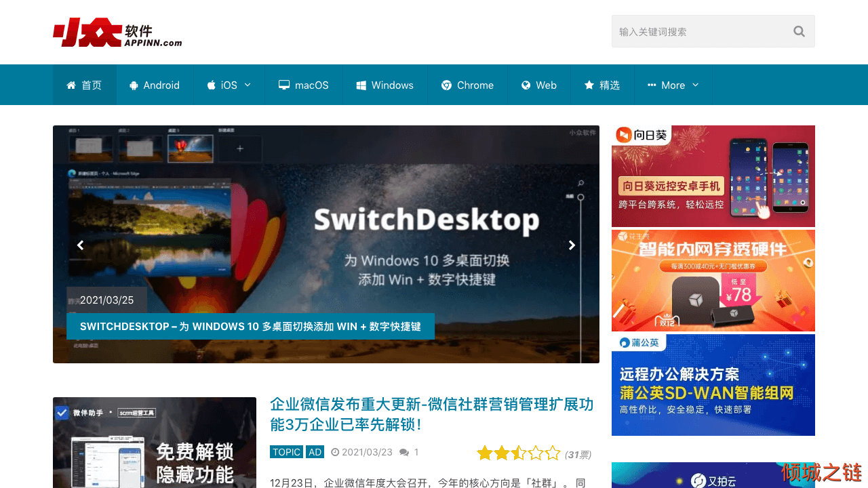This screenshot has width=868, height=488.
Task: Click the 精选 menu label
Action: (610, 85)
